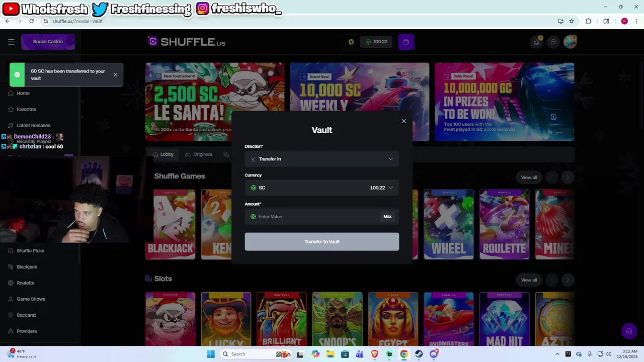Screen dimensions: 644x362
Task: Open the 2,500 SC Le Santa banner
Action: (x=215, y=102)
